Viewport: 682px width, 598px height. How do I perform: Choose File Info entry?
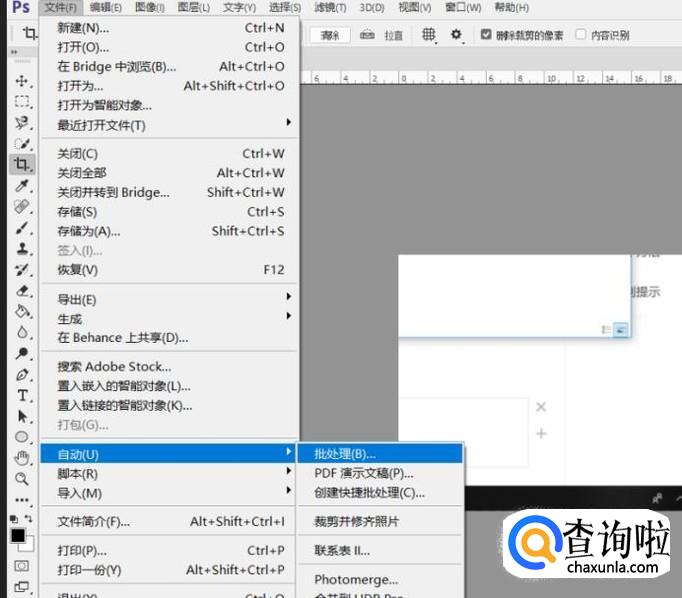(x=170, y=521)
